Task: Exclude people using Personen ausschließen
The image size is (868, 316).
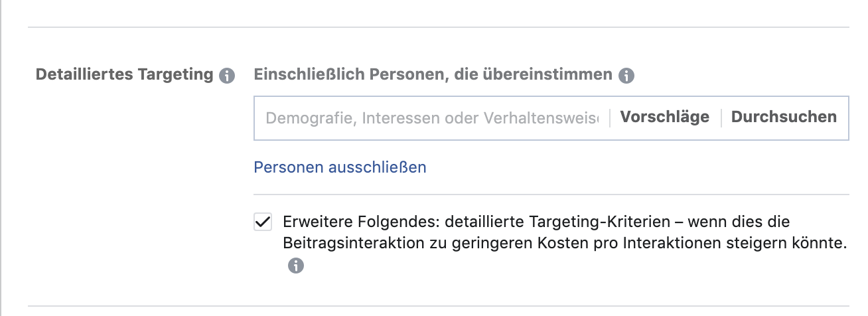Action: 340,167
